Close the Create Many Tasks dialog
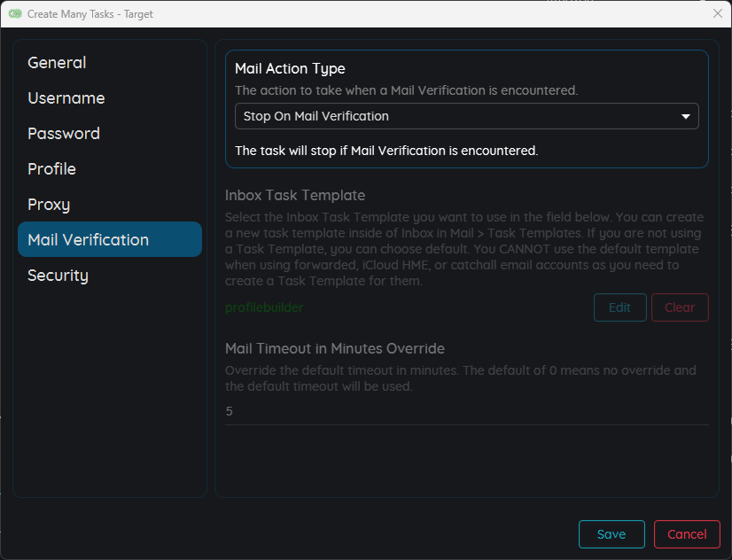732x560 pixels. 718,13
